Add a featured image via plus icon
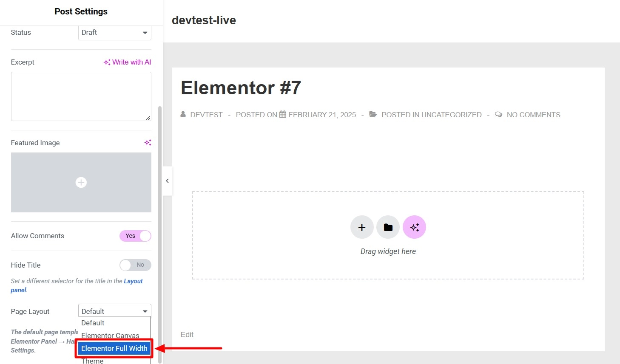This screenshot has width=620, height=364. click(81, 183)
